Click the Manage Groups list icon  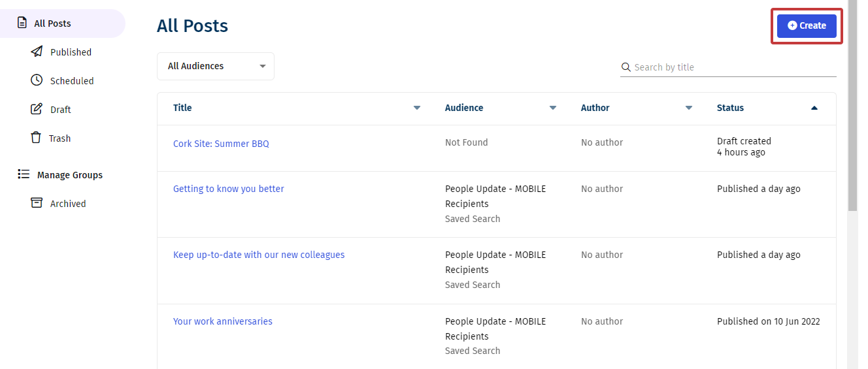(24, 174)
